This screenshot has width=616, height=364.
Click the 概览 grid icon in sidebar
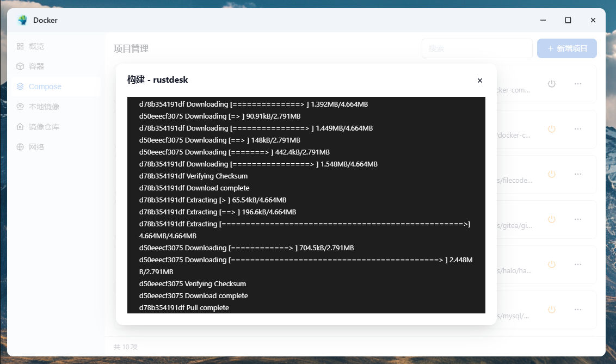coord(20,46)
